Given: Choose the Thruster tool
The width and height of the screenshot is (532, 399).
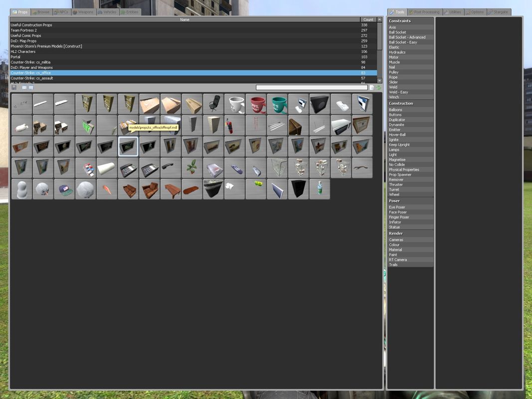Looking at the screenshot, I should (410, 185).
